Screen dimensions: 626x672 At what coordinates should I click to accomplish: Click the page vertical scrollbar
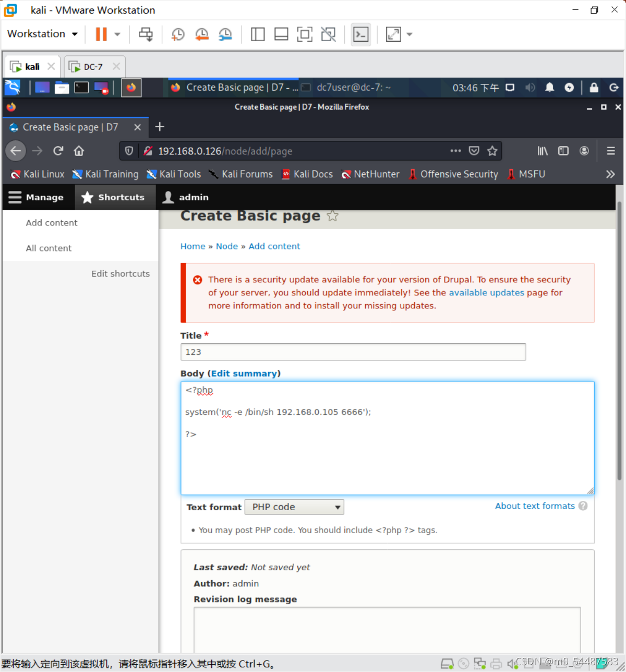click(x=619, y=342)
